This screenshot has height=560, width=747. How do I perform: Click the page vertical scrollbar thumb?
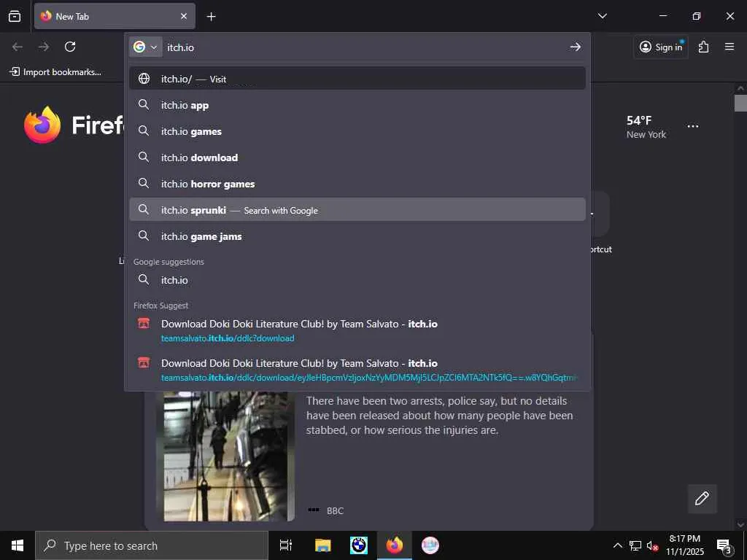pyautogui.click(x=740, y=103)
